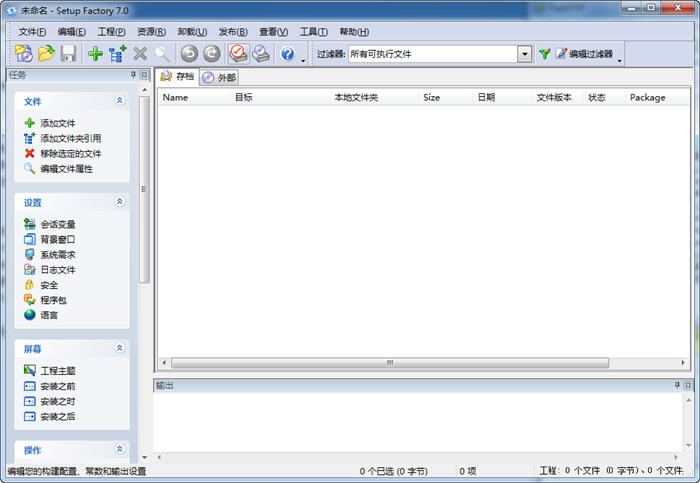Viewport: 700px width, 483px height.
Task: Click the New Project toolbar icon
Action: click(24, 54)
